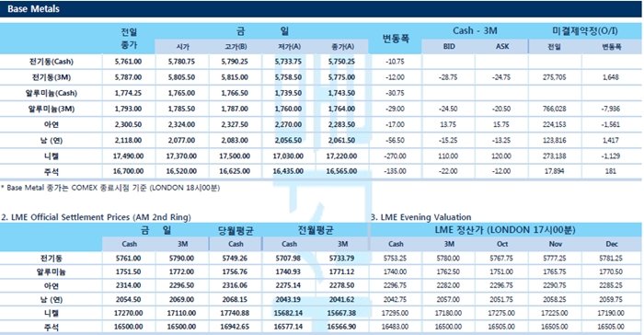The image size is (644, 335).
Task: Select the 2,324.00 zinc opening price
Action: 181,124
